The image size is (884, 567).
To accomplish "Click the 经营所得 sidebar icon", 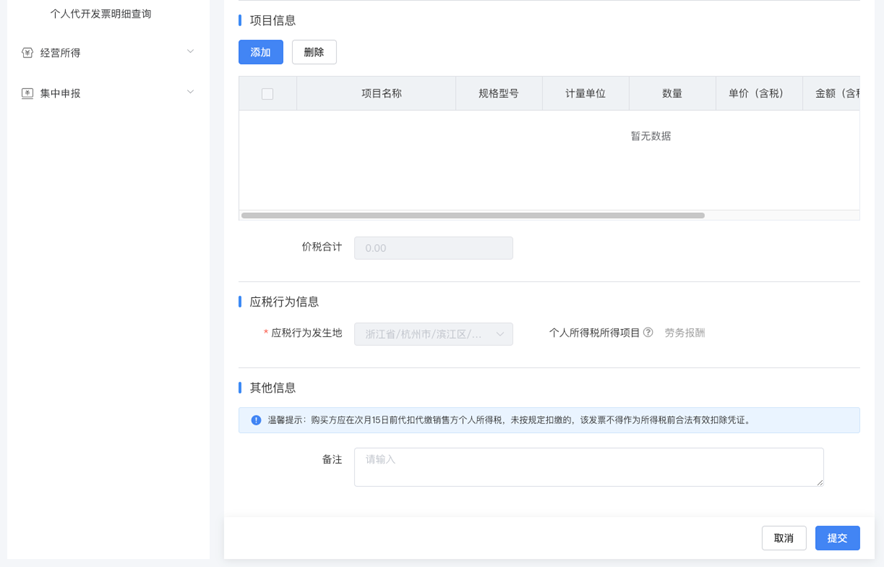I will coord(27,53).
